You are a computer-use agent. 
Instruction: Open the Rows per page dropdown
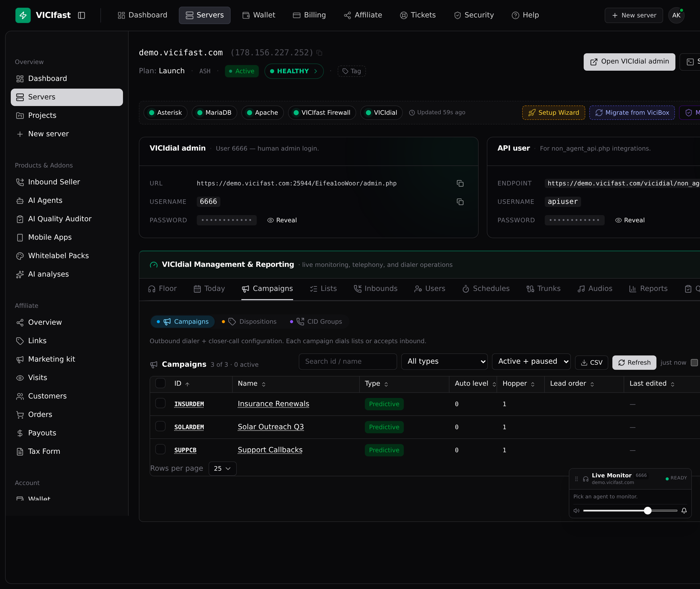pyautogui.click(x=222, y=468)
